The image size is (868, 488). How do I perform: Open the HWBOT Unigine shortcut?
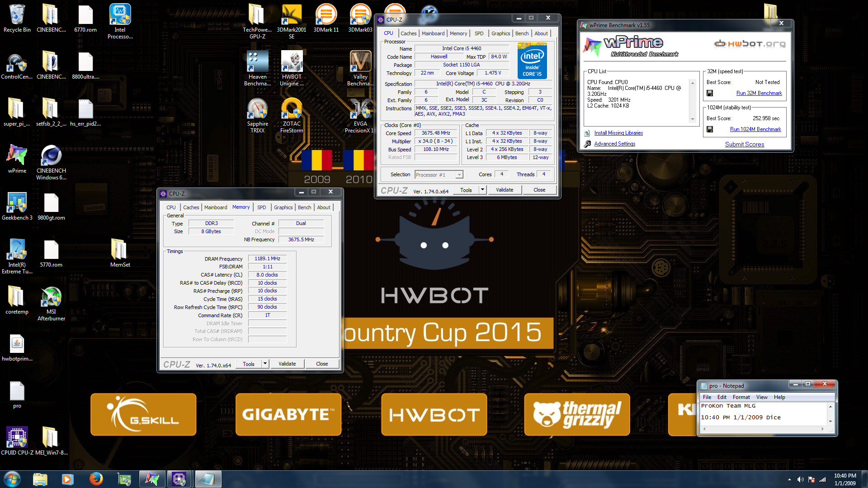(x=292, y=68)
